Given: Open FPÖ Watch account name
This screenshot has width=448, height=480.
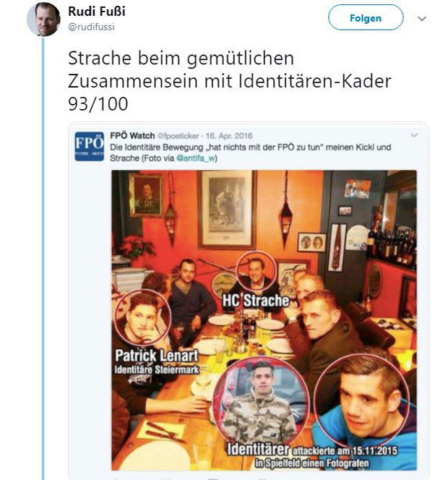Looking at the screenshot, I should (x=132, y=136).
